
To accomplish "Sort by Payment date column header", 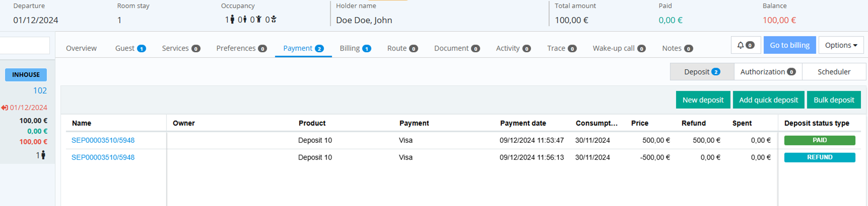I will click(x=523, y=124).
